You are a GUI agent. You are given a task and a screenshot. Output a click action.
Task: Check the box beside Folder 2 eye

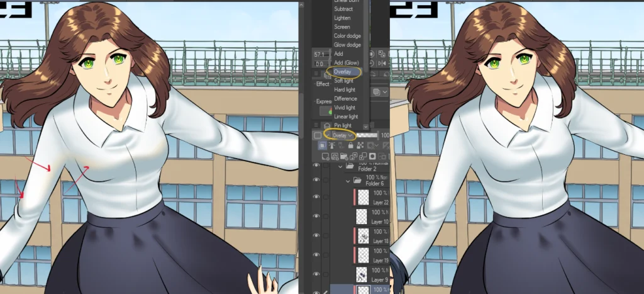(326, 166)
